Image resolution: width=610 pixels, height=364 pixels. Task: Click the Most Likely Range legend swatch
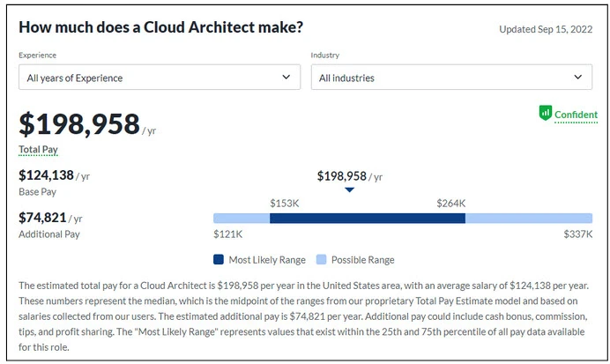pyautogui.click(x=219, y=260)
